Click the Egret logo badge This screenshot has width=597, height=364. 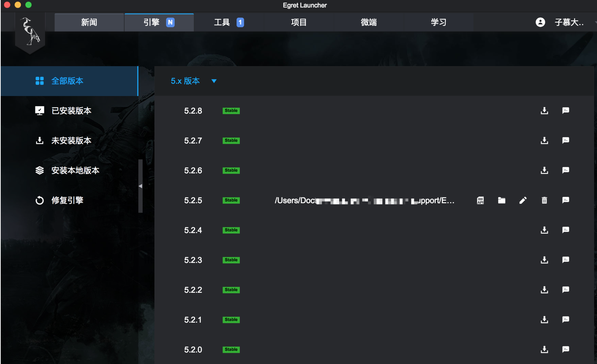coord(30,33)
